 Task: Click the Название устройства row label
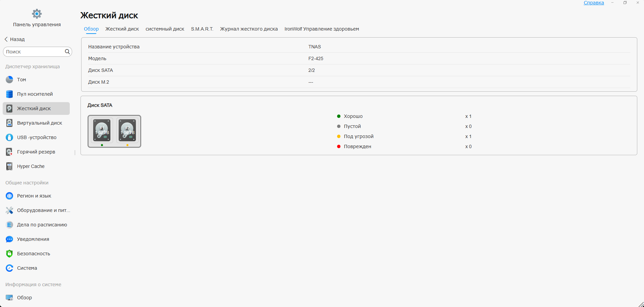(x=114, y=47)
